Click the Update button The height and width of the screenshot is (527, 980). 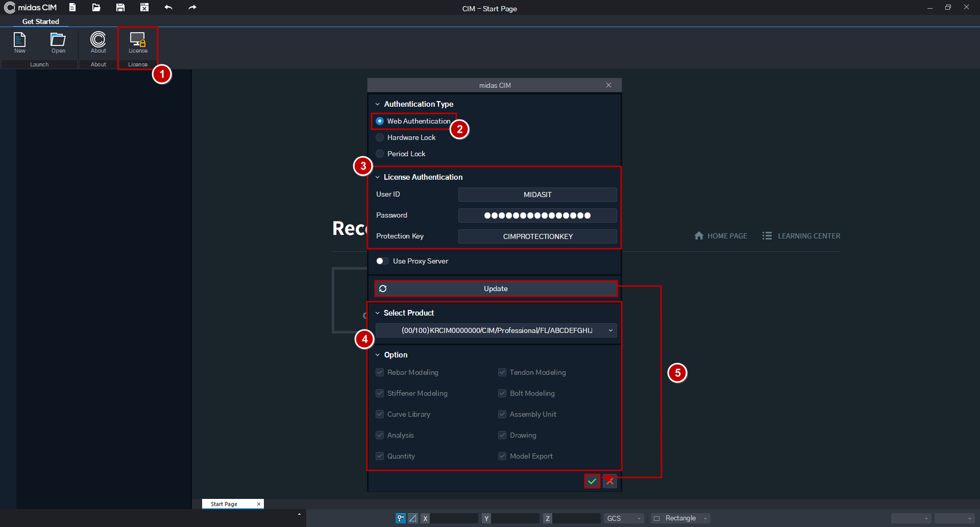496,289
